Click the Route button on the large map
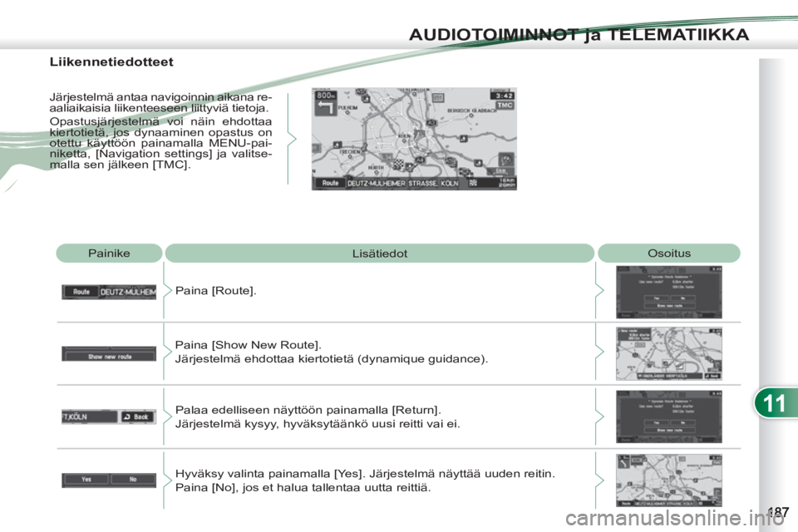Image resolution: width=798 pixels, height=532 pixels. click(330, 183)
